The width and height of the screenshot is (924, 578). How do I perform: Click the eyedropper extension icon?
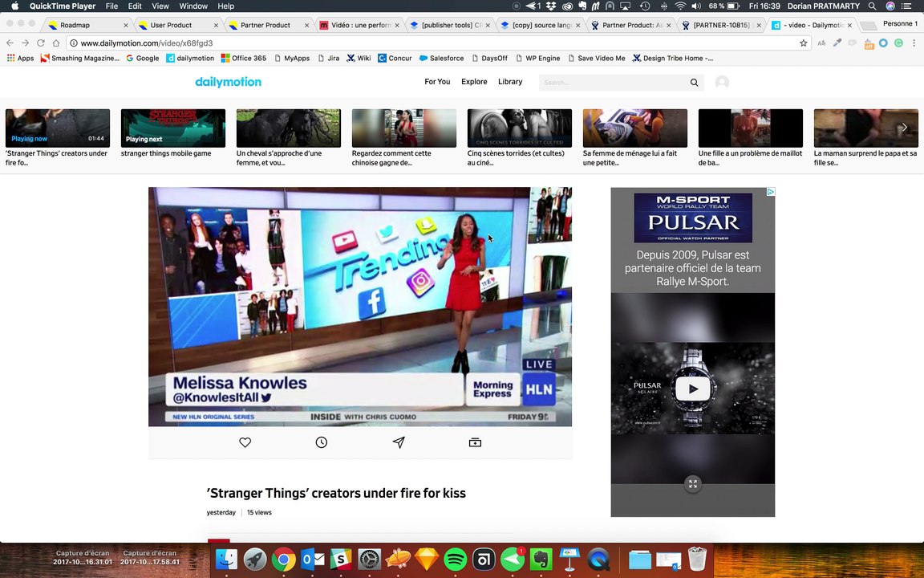tap(837, 43)
